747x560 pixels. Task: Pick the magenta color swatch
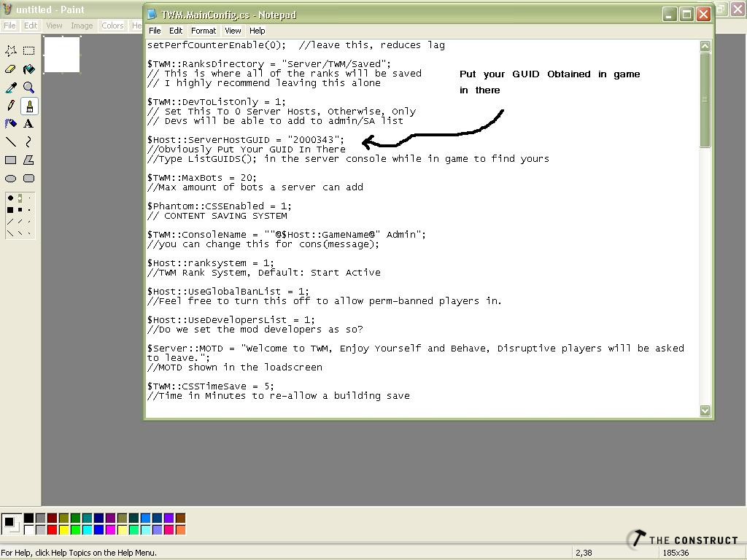[111, 529]
